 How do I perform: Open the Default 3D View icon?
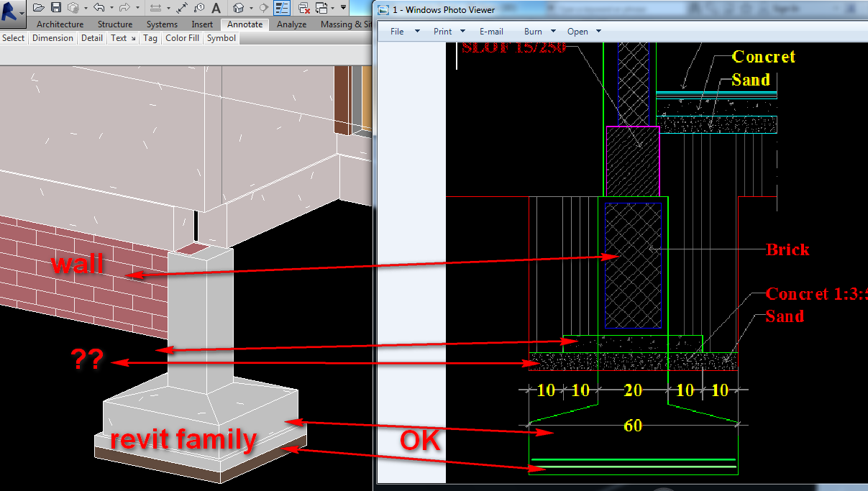pyautogui.click(x=238, y=7)
